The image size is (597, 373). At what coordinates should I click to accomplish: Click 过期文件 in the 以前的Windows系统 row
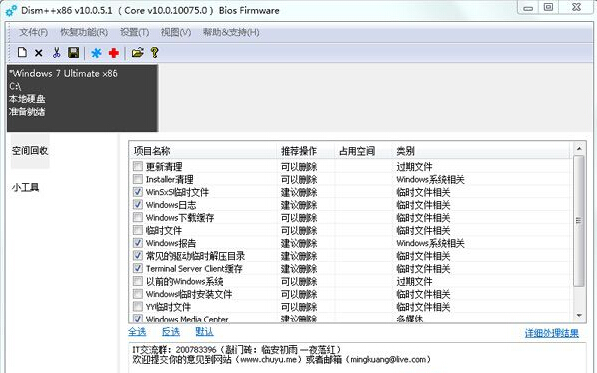pyautogui.click(x=414, y=281)
